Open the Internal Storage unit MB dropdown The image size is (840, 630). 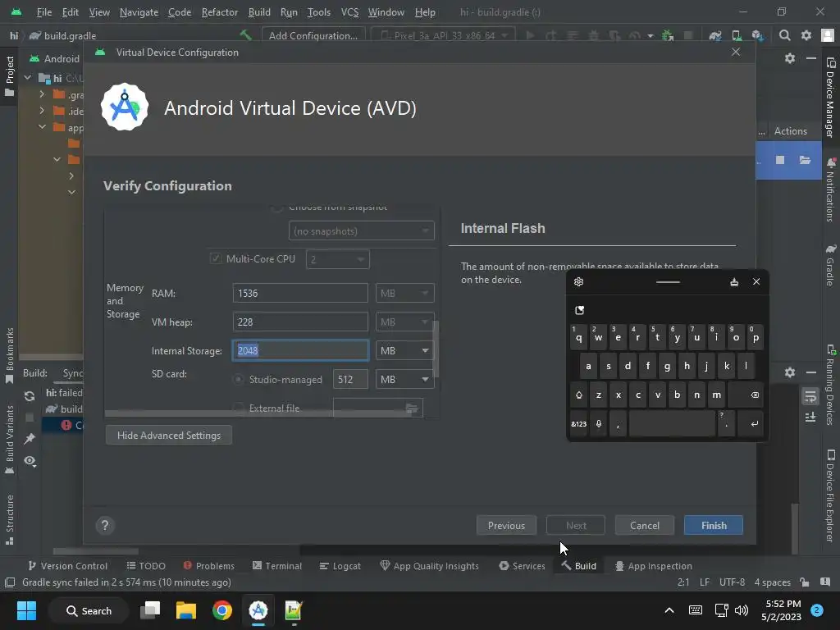click(404, 351)
